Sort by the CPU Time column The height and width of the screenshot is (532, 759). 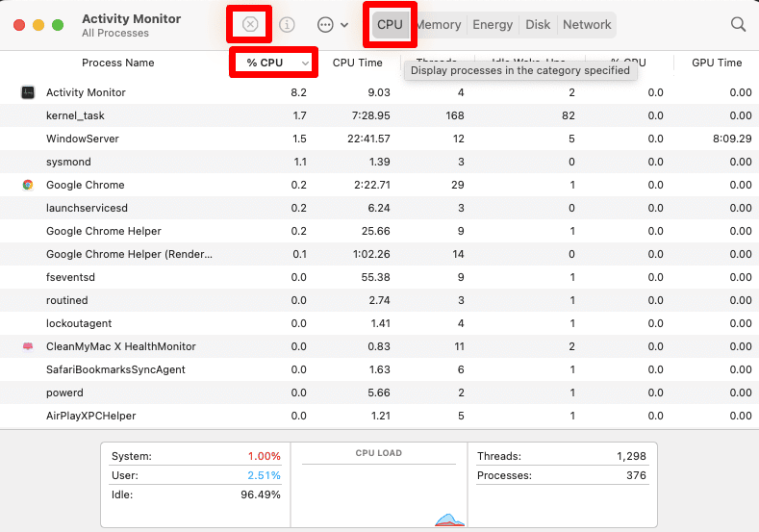pyautogui.click(x=357, y=63)
